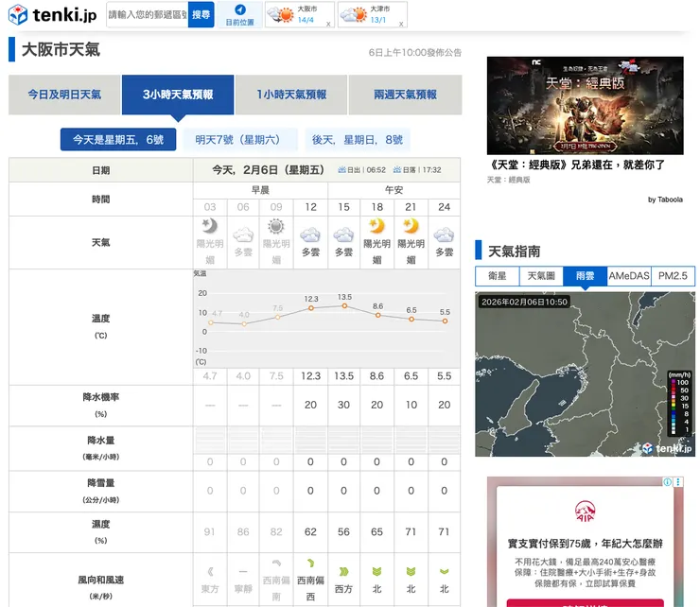Click the tenki.jp logo

pyautogui.click(x=52, y=15)
